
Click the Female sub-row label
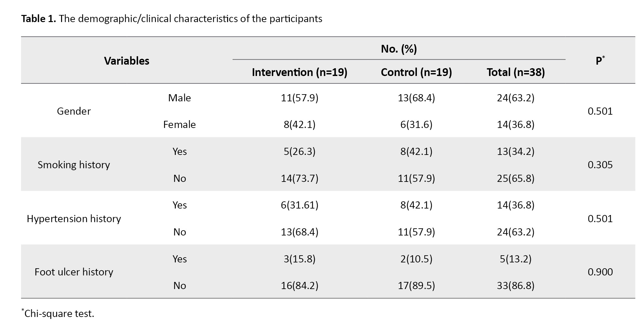tap(179, 124)
